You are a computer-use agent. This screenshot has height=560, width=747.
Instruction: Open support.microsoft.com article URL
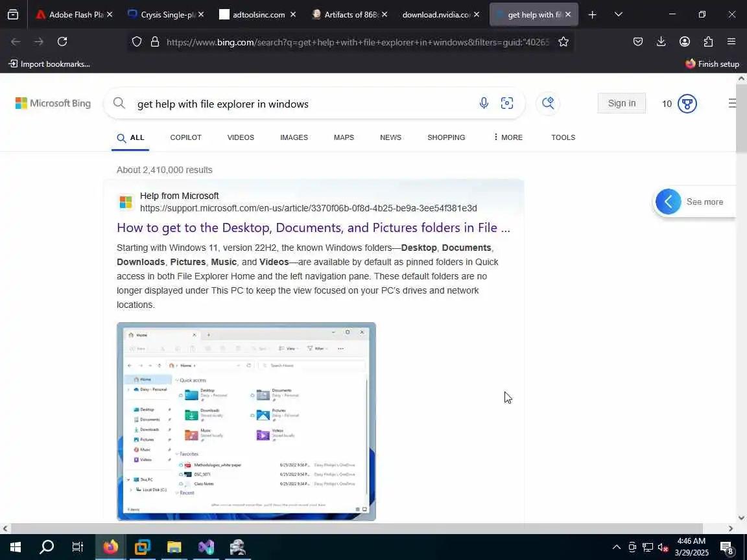point(308,208)
